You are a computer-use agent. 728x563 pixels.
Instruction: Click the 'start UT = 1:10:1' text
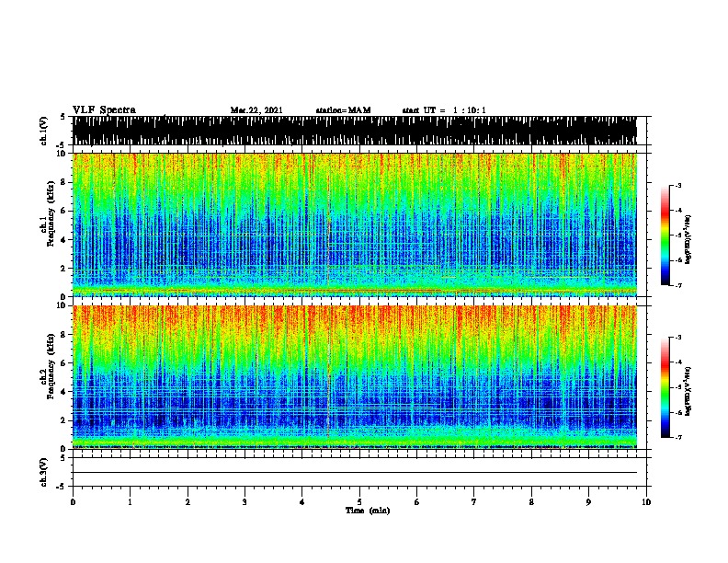pos(444,110)
